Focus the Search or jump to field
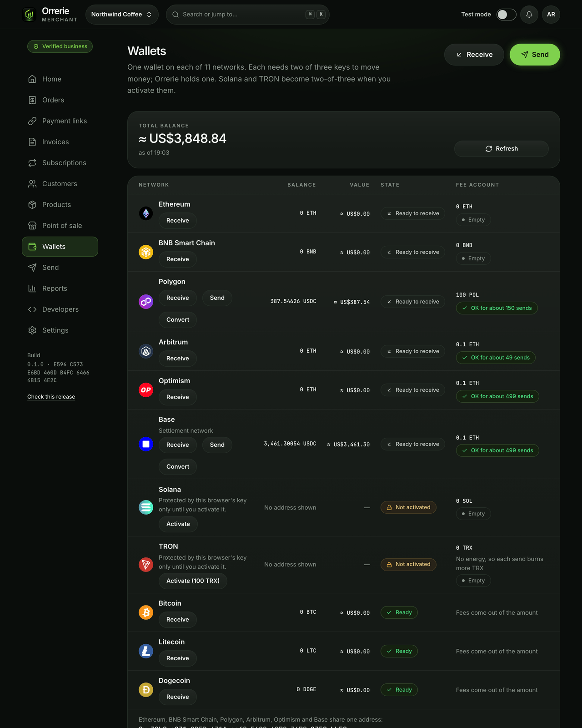Viewport: 582px width, 728px height. [248, 15]
